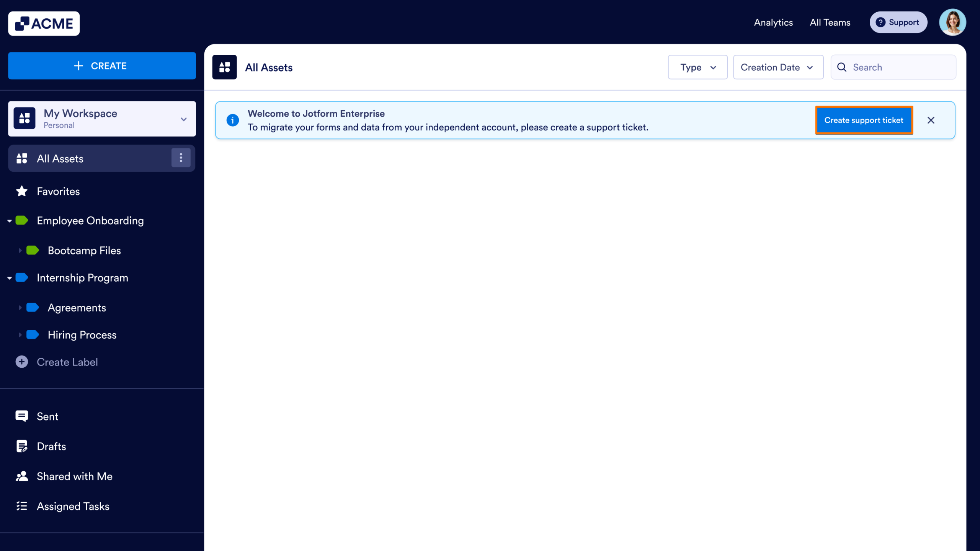Viewport: 980px width, 551px height.
Task: Click the Create Label plus icon
Action: pyautogui.click(x=22, y=362)
